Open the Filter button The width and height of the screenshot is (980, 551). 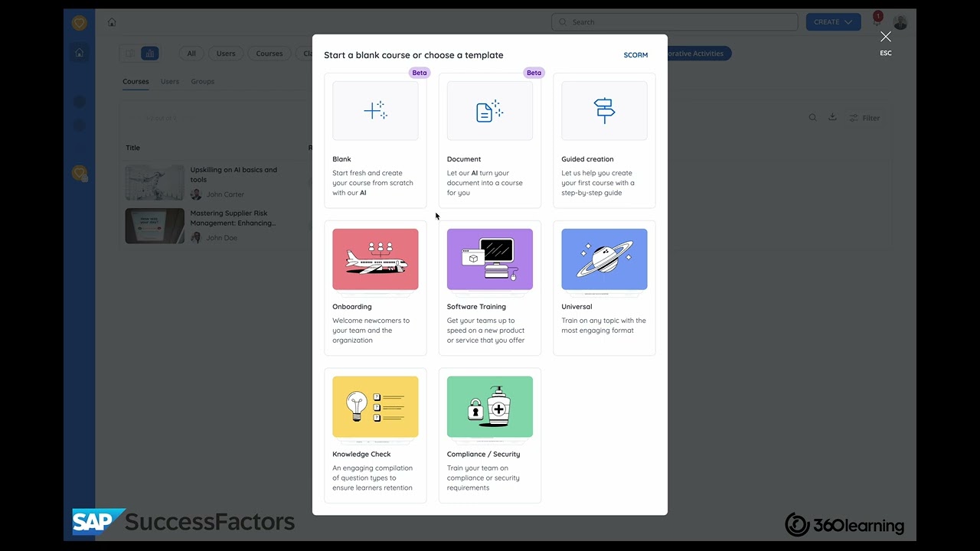865,118
